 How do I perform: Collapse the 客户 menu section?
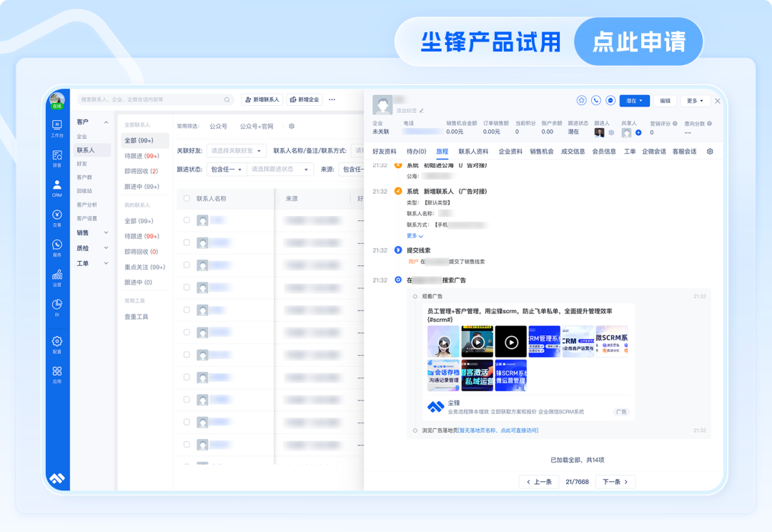click(106, 122)
